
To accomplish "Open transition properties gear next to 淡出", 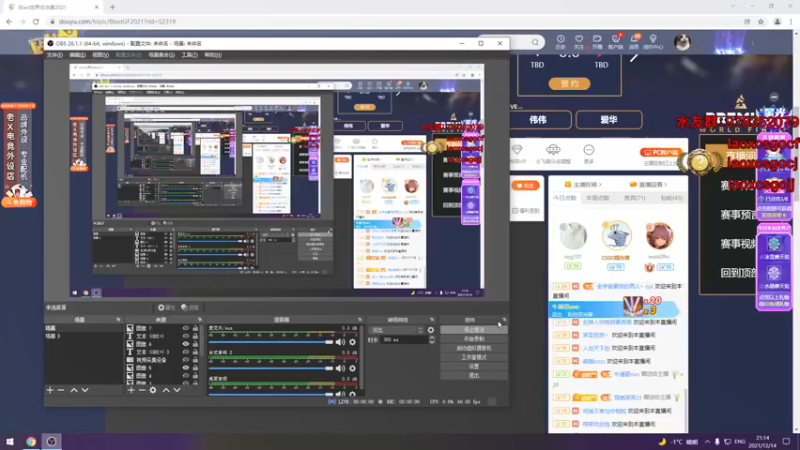I will pyautogui.click(x=431, y=330).
